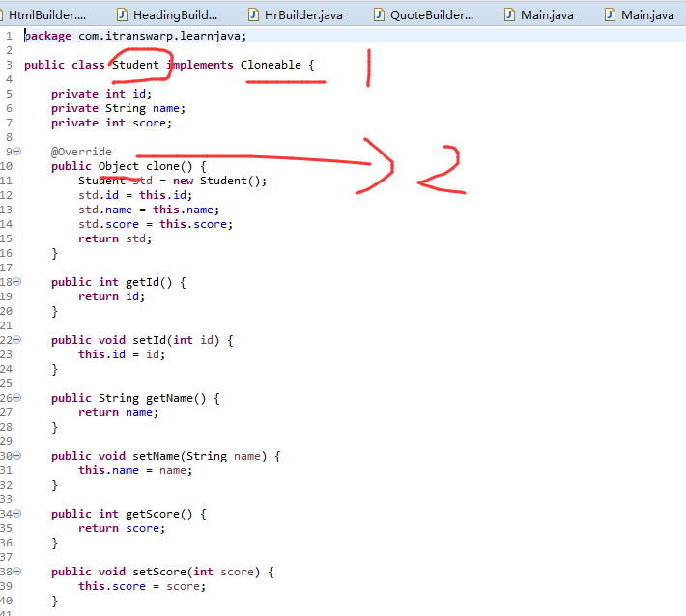Click the 'private String name;' field declaration
Image resolution: width=686 pixels, height=616 pixels.
[118, 108]
